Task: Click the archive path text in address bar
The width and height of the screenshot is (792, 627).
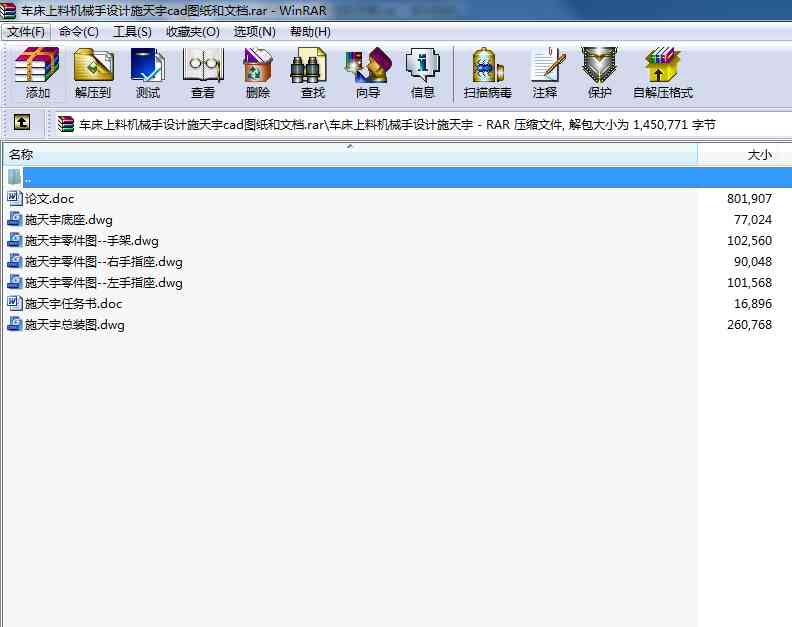Action: click(397, 124)
